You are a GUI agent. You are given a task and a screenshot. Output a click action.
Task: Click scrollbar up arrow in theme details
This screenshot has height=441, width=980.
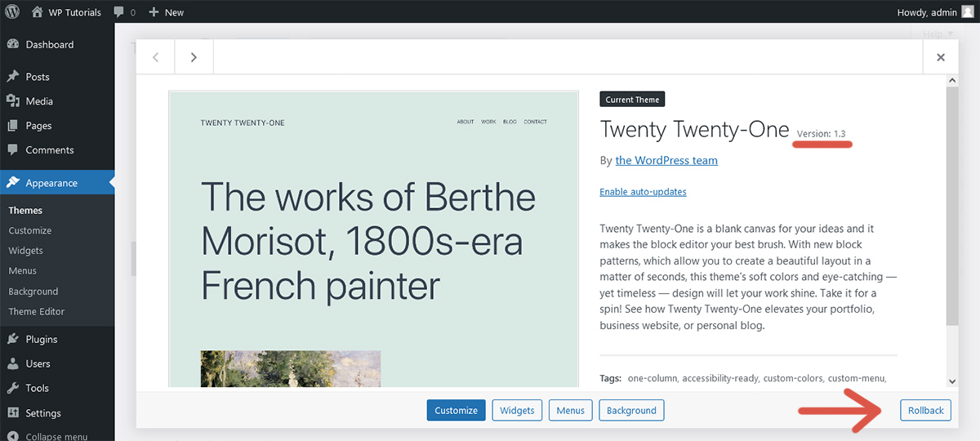(x=952, y=82)
